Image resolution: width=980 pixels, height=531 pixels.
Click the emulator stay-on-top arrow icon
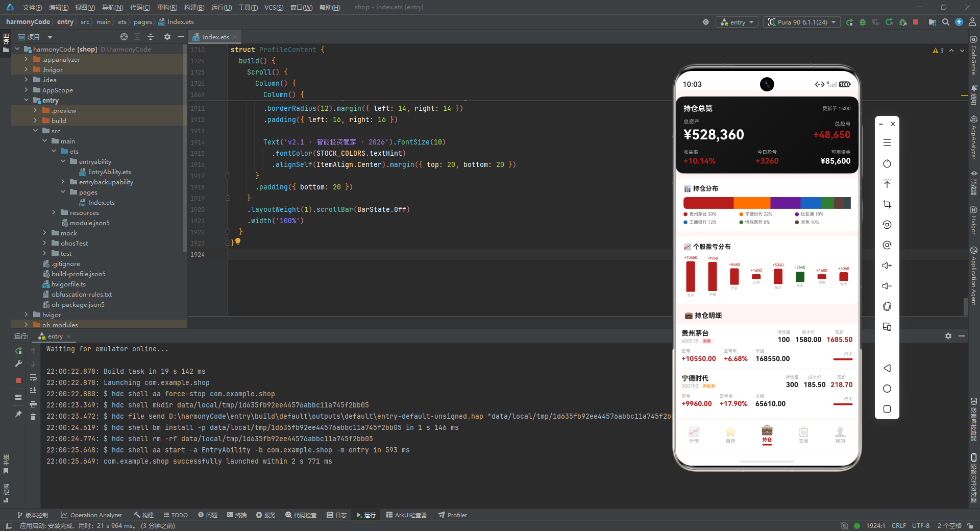click(887, 184)
